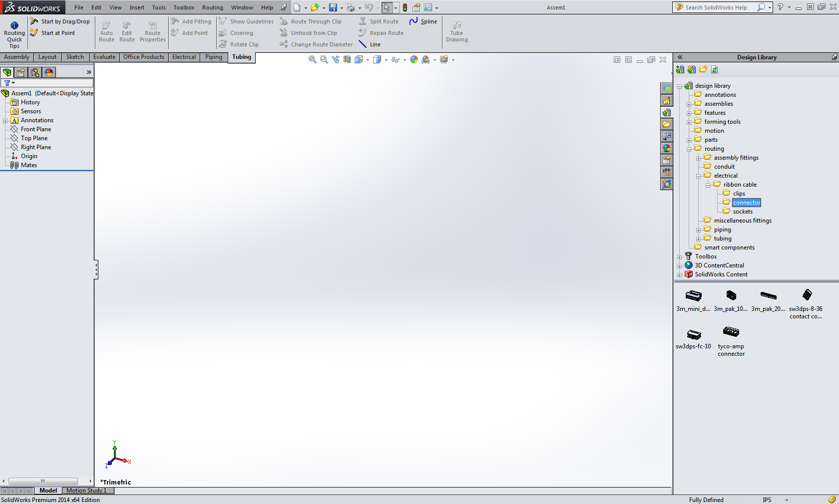Select sw3dps-fc-10 thumbnail
Image resolution: width=839 pixels, height=504 pixels.
[x=693, y=339]
